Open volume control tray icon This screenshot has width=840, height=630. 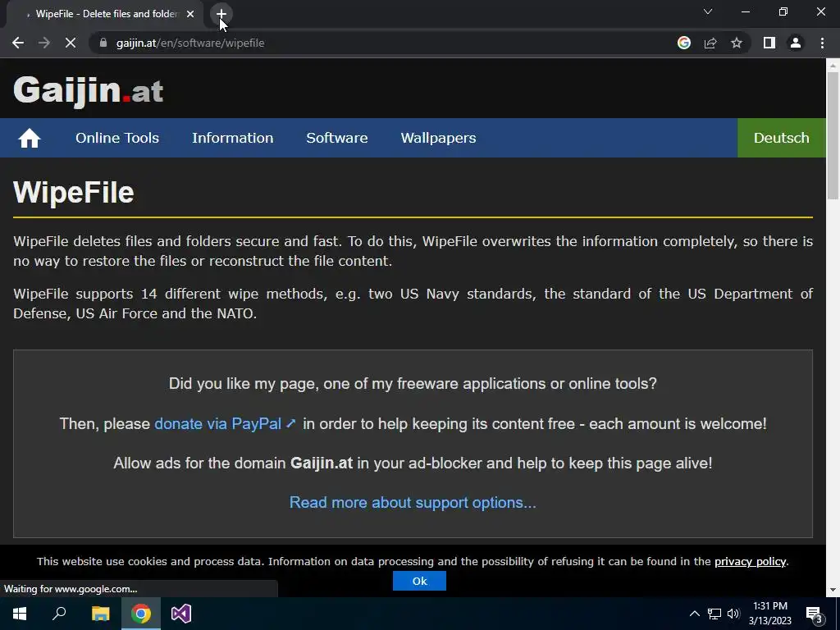733,614
